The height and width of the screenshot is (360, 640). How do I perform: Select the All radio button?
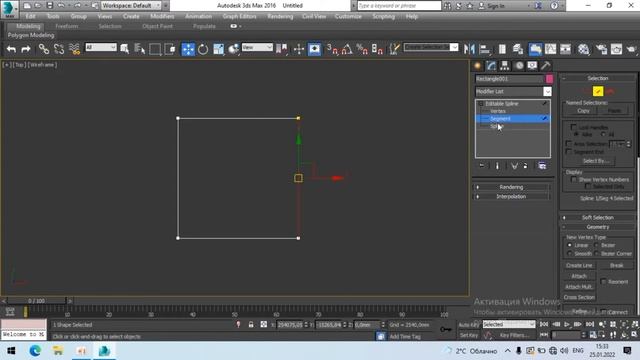click(603, 134)
